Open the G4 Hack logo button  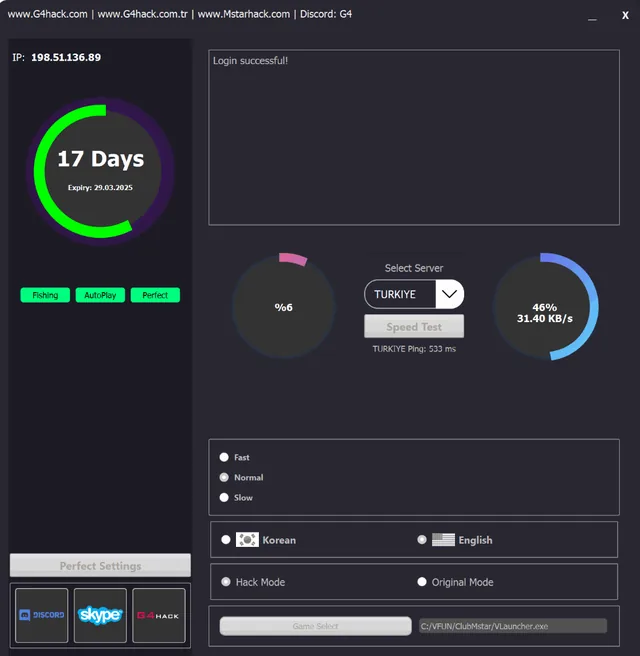tap(159, 615)
